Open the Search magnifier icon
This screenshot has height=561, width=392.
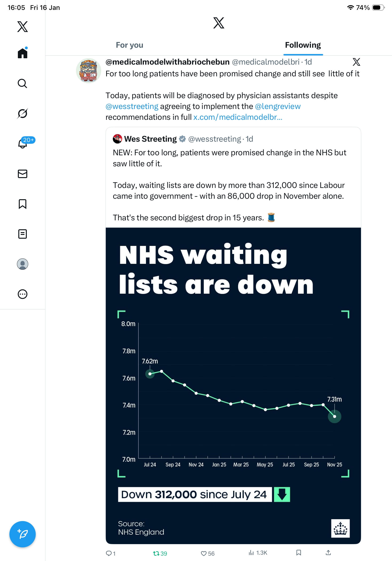click(x=23, y=84)
